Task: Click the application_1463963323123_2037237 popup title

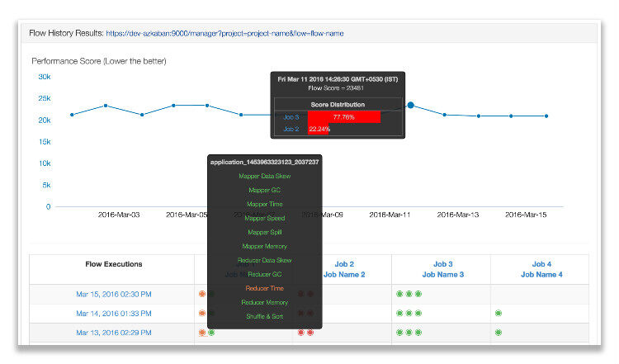Action: click(264, 163)
